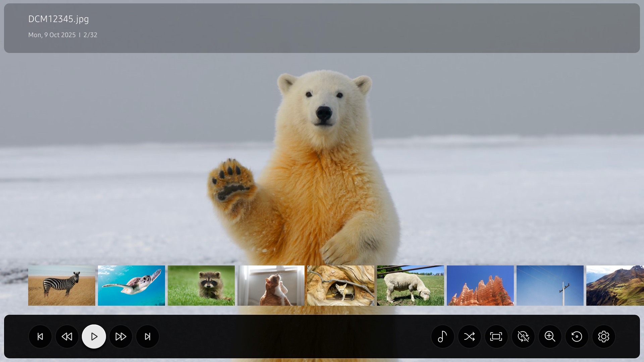Viewport: 644px width, 362px height.
Task: Select the fast forward control
Action: click(x=120, y=337)
